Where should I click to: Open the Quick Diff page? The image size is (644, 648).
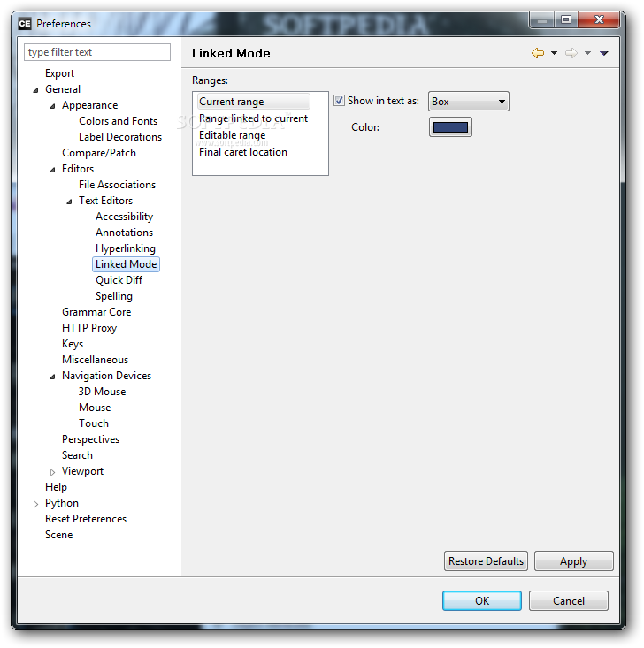119,280
